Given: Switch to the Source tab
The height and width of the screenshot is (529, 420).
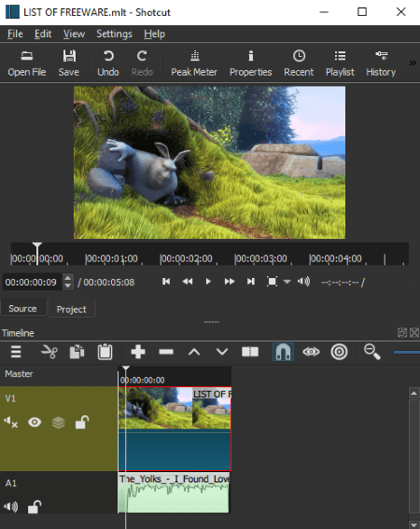Looking at the screenshot, I should pos(22,309).
